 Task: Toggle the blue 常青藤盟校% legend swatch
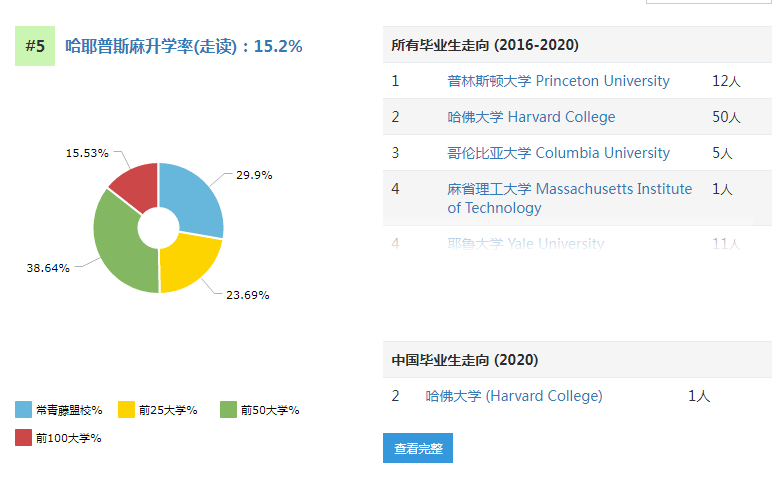coord(24,410)
